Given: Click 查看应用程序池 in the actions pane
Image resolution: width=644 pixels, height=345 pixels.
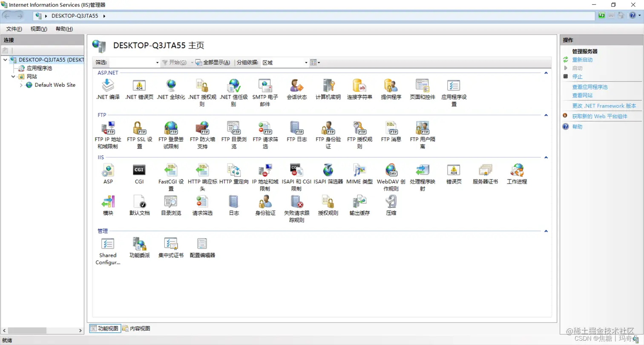Looking at the screenshot, I should coord(590,87).
